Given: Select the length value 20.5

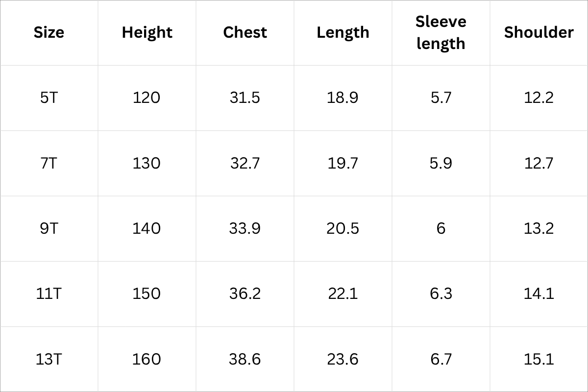Looking at the screenshot, I should (x=343, y=228).
